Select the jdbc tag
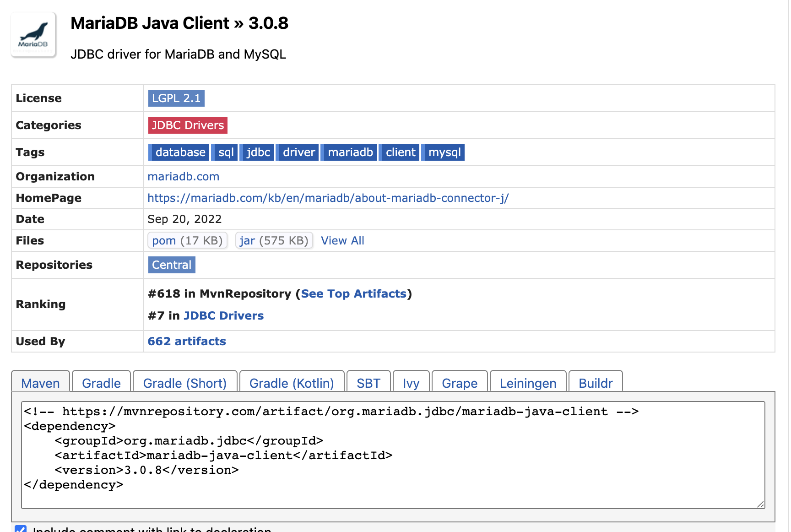 point(257,152)
